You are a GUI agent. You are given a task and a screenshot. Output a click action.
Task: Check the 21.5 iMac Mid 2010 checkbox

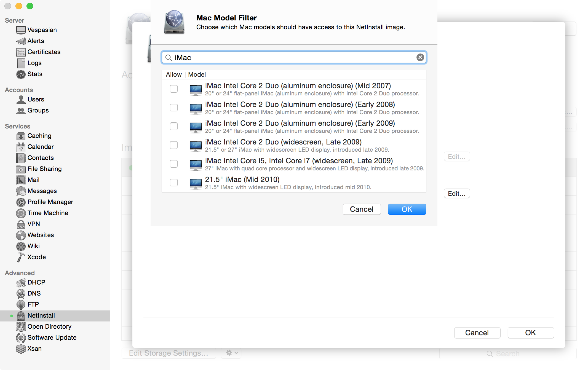174,183
